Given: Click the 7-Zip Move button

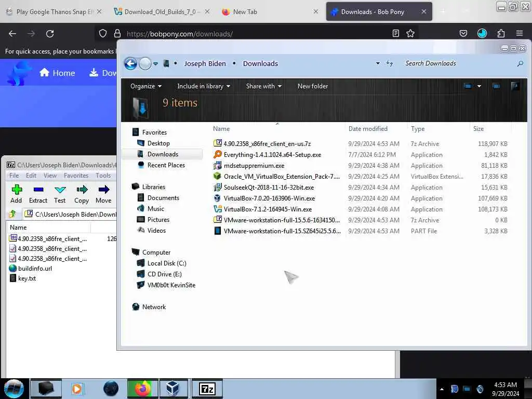Looking at the screenshot, I should tap(103, 194).
